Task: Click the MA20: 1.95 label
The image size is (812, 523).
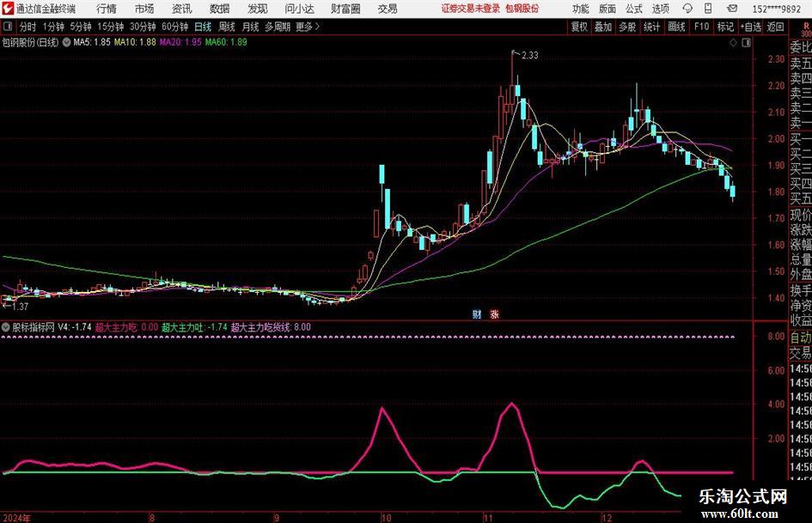Action: 180,42
